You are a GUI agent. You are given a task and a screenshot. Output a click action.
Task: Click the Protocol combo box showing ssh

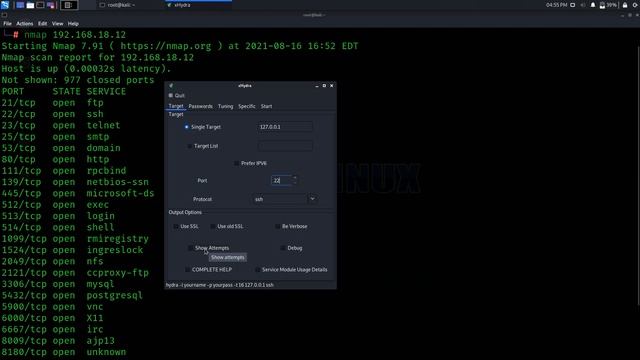(280, 199)
